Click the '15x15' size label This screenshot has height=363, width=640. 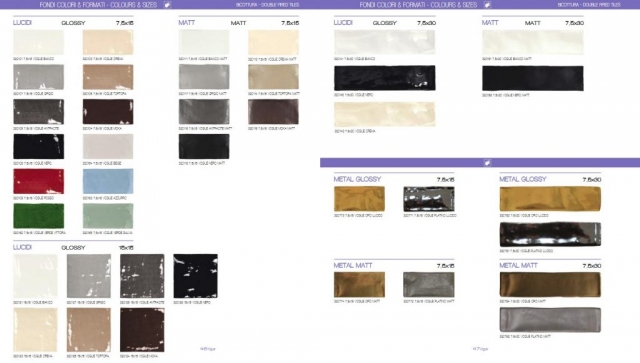coord(126,248)
